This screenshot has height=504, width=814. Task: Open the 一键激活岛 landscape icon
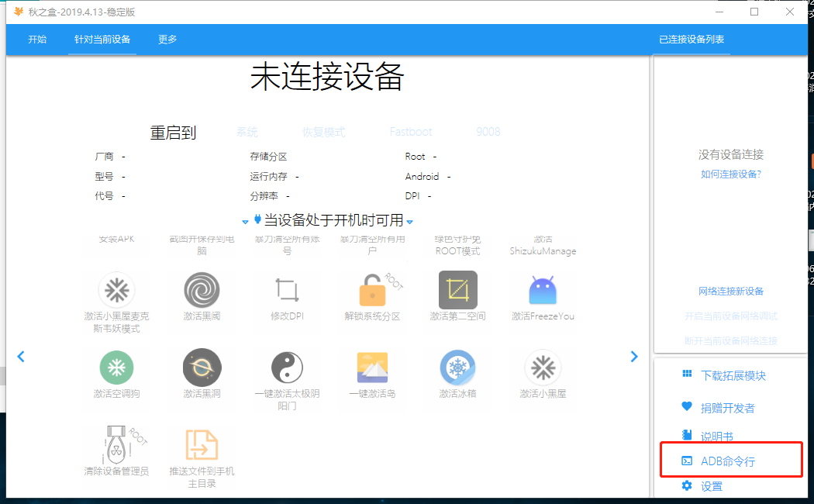pyautogui.click(x=373, y=368)
